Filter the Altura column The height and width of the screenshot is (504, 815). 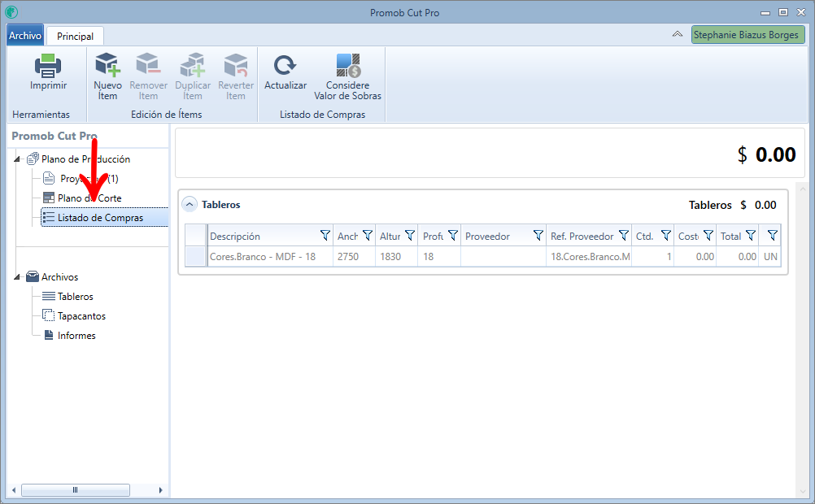point(410,236)
